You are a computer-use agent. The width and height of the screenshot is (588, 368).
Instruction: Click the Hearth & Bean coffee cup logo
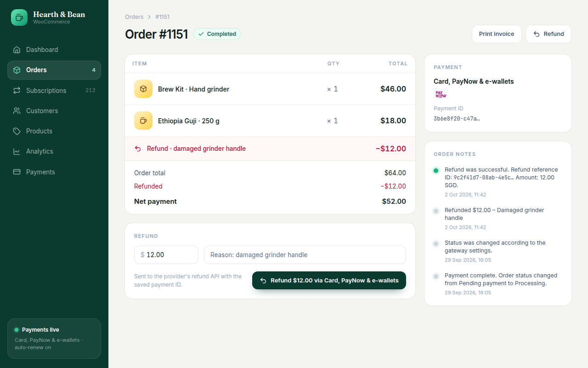[19, 17]
